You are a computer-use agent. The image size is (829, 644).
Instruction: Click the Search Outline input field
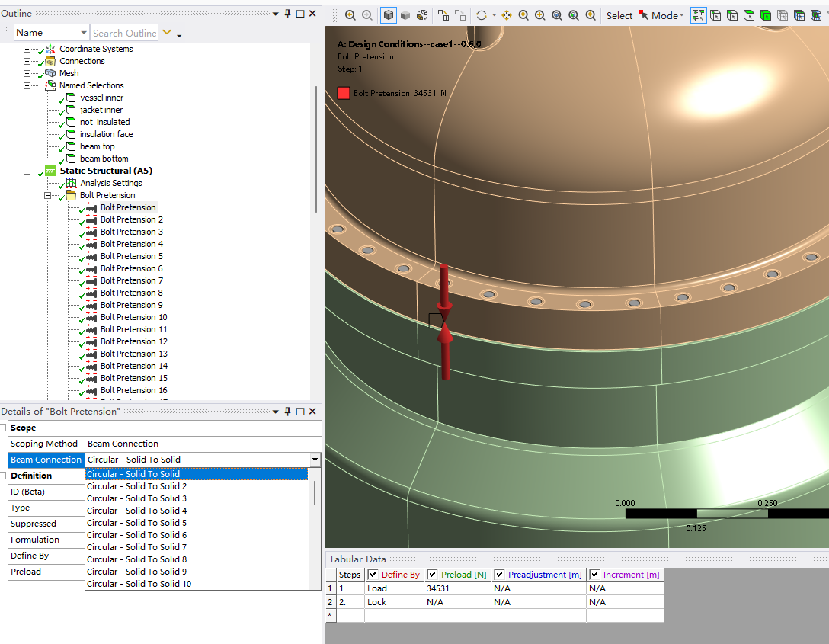click(x=125, y=33)
